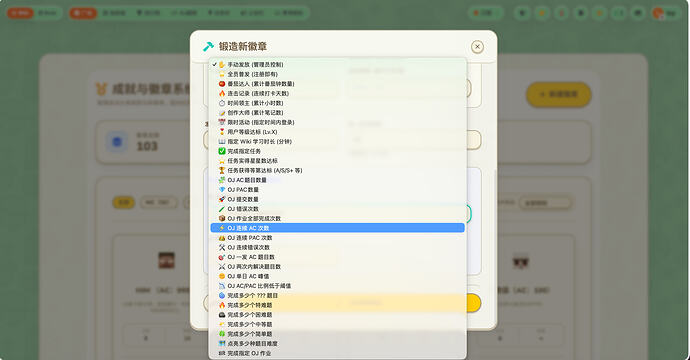
Task: Choose 连击记录 (连续打卡天数) option
Action: pos(338,93)
